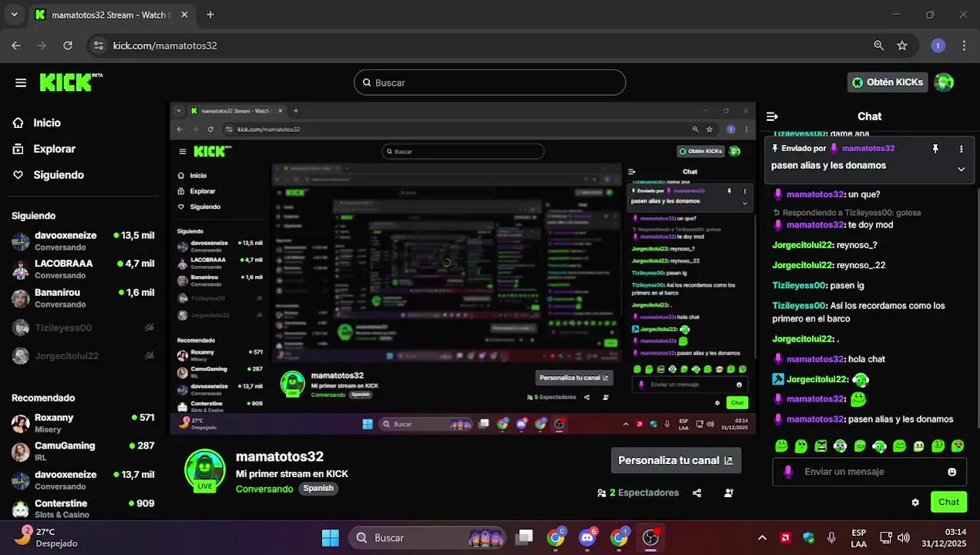Open pinned message three-dot menu
The width and height of the screenshot is (980, 555).
click(961, 149)
